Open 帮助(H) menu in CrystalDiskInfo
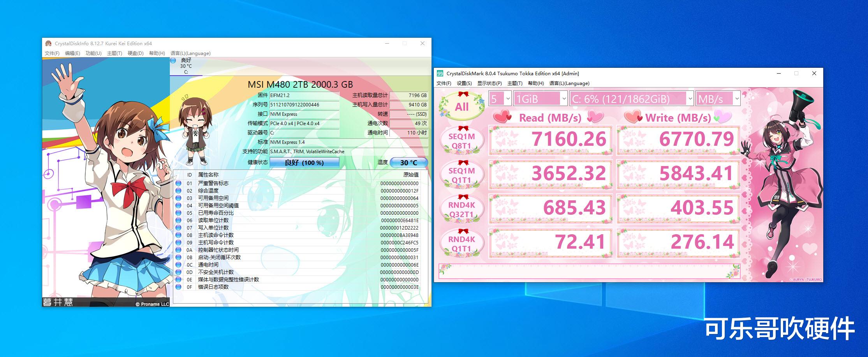868x357 pixels. (x=157, y=53)
